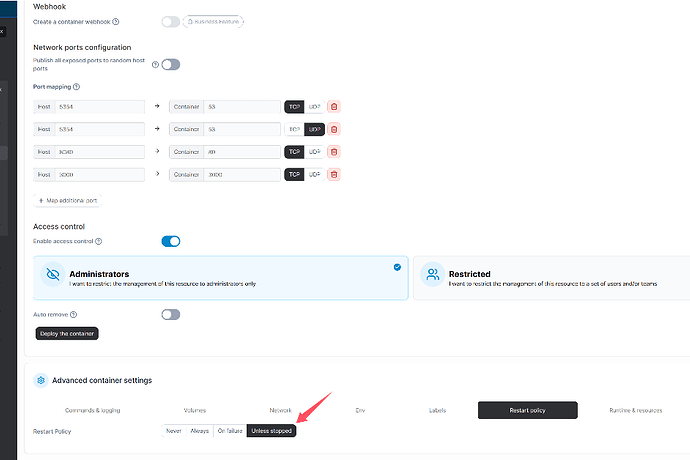The height and width of the screenshot is (460, 690).
Task: Delete the first port mapping row
Action: (334, 107)
